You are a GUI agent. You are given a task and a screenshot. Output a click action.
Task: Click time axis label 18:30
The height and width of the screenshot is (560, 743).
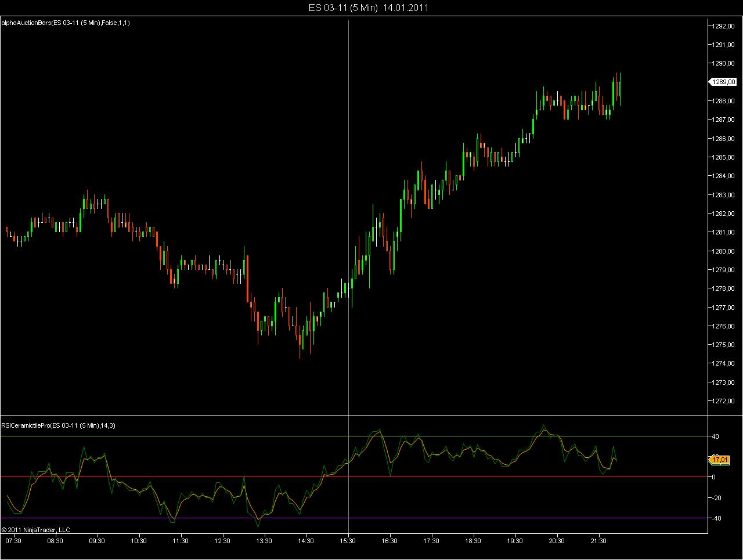coord(473,541)
